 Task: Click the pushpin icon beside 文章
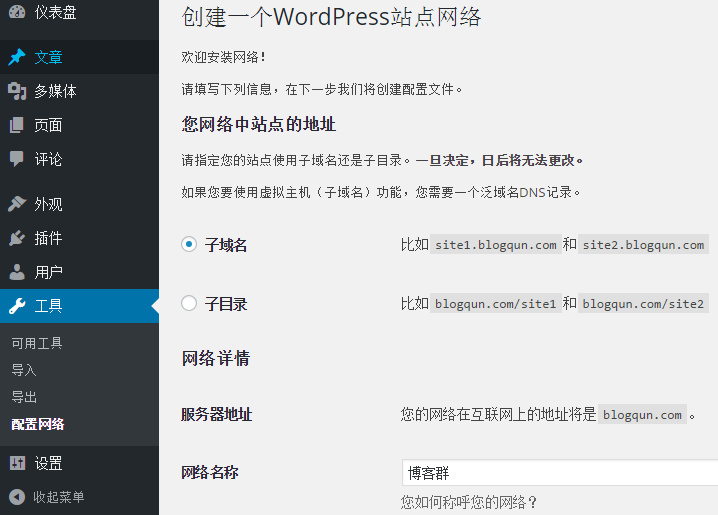tap(17, 57)
